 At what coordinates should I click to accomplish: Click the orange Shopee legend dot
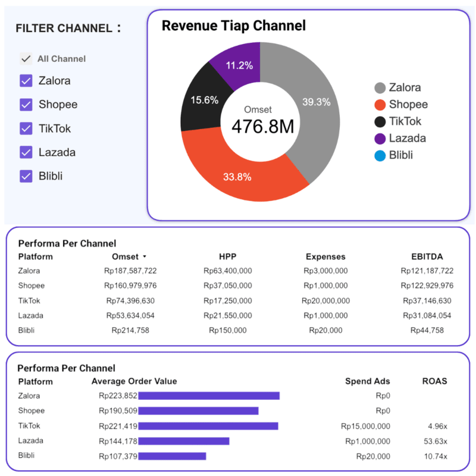[380, 105]
